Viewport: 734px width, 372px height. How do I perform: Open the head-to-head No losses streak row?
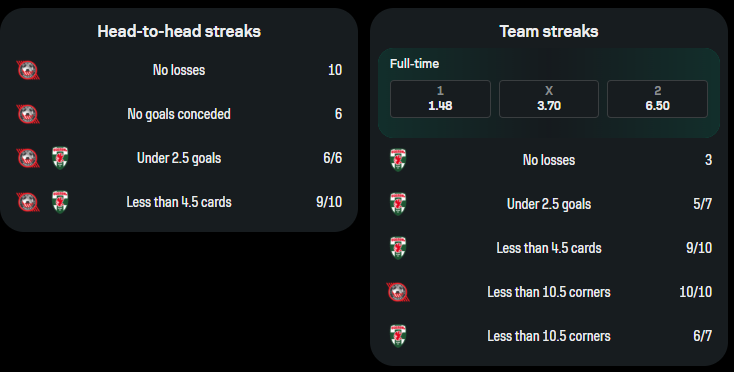click(x=179, y=70)
